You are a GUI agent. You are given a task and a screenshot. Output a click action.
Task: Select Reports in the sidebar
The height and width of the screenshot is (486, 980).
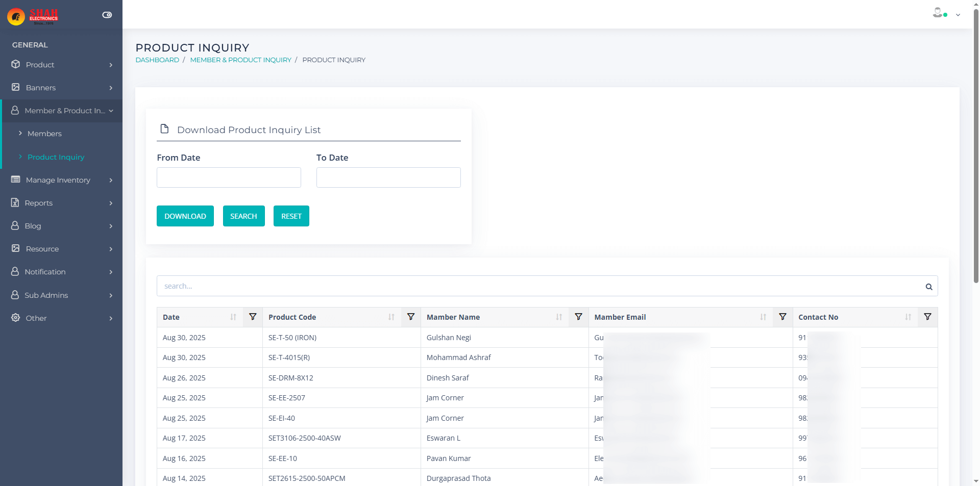(x=39, y=203)
